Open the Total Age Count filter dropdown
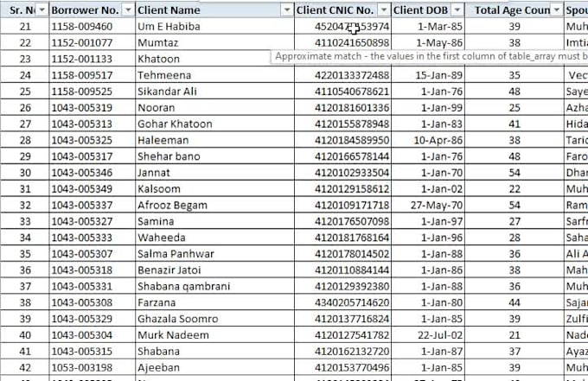The height and width of the screenshot is (381, 588). (557, 10)
